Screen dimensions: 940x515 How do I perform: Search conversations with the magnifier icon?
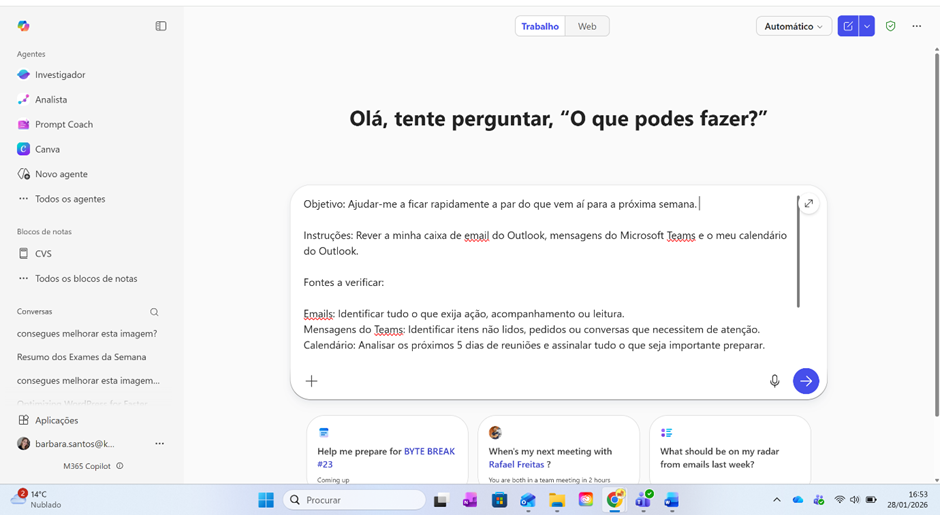click(154, 312)
